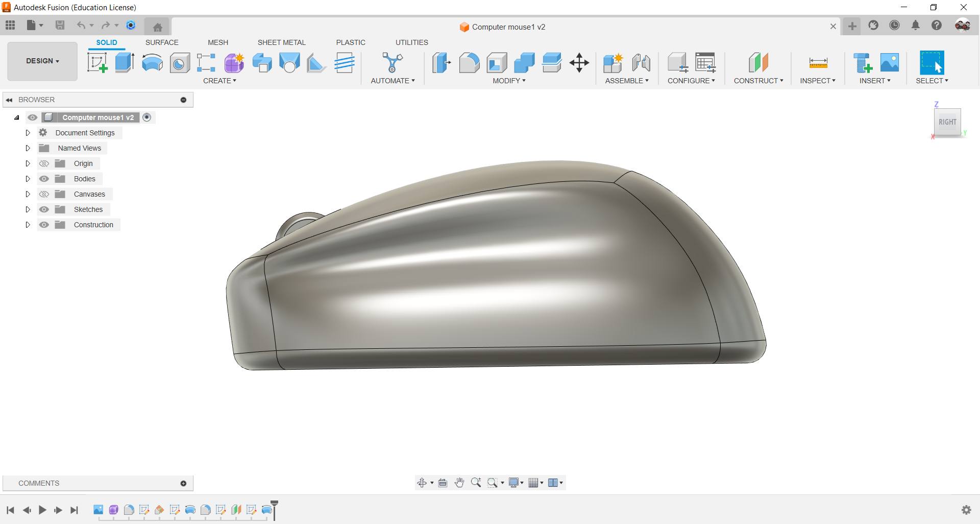This screenshot has width=980, height=524.
Task: Collapse the Computer mouse1 v2 root node
Action: (17, 117)
